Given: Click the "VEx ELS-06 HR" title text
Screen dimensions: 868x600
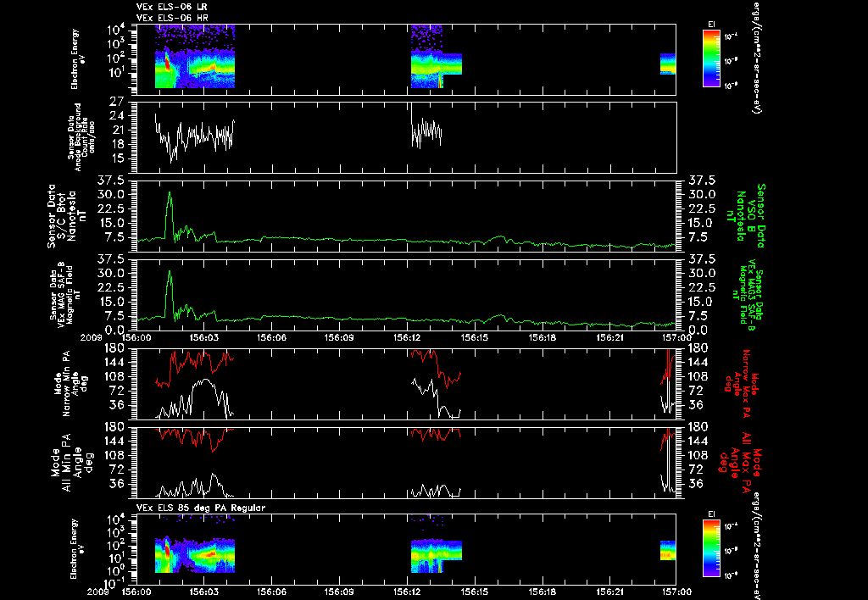Looking at the screenshot, I should [x=172, y=19].
